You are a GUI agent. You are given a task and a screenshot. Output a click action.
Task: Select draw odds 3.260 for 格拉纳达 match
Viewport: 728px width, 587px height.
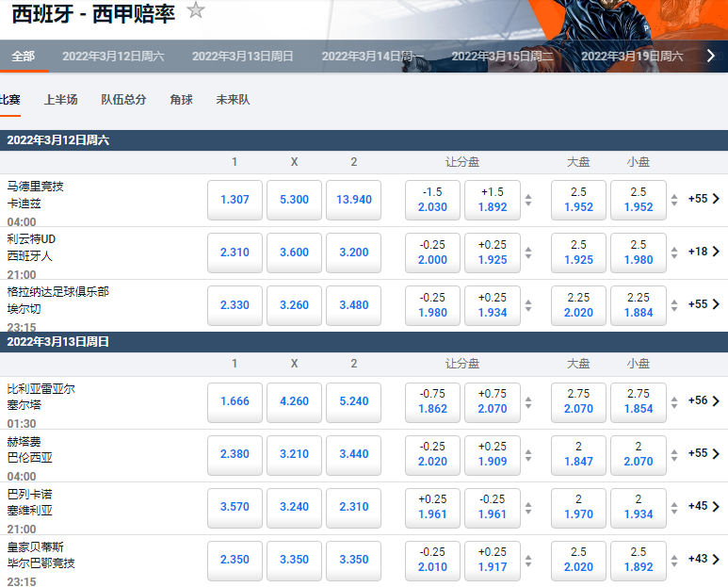pos(294,305)
